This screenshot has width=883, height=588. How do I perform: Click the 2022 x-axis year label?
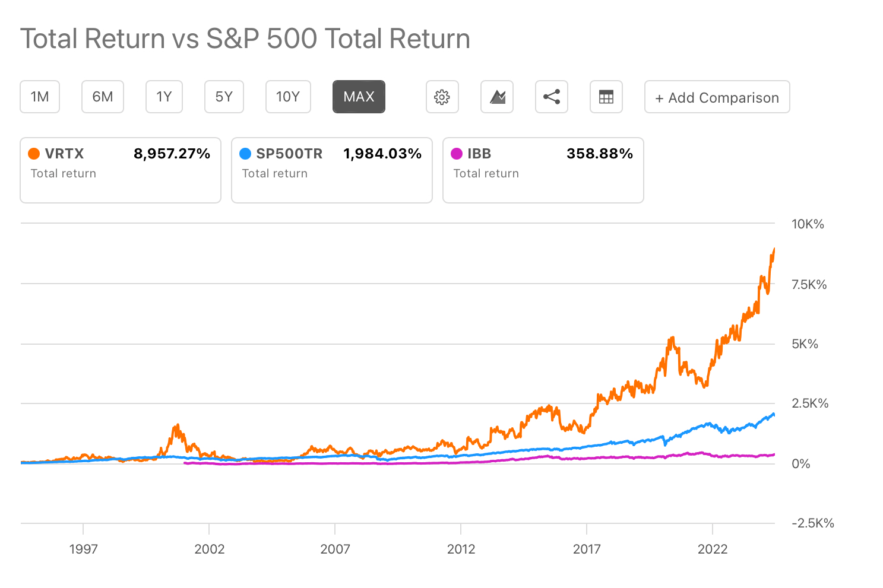(713, 549)
